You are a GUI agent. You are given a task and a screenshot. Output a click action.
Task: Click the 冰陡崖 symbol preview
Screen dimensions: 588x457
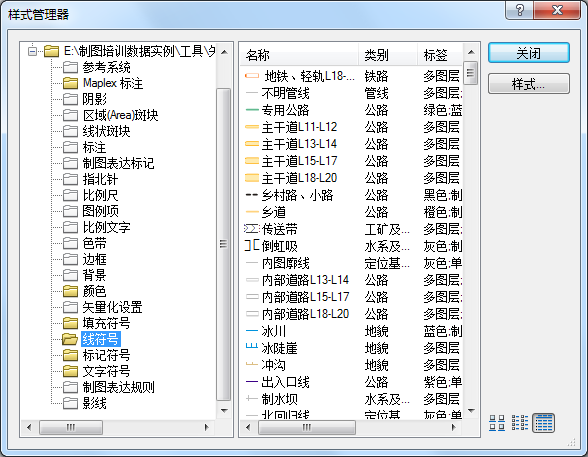tap(252, 346)
